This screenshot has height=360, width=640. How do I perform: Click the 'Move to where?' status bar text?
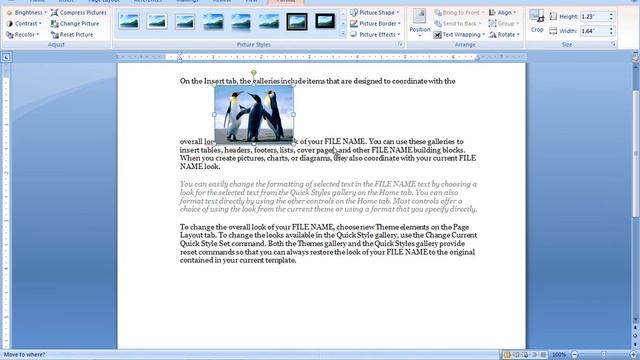(24, 355)
